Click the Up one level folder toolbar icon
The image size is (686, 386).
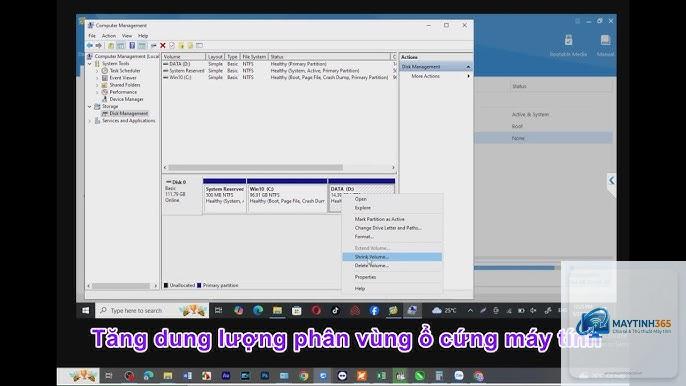[111, 46]
